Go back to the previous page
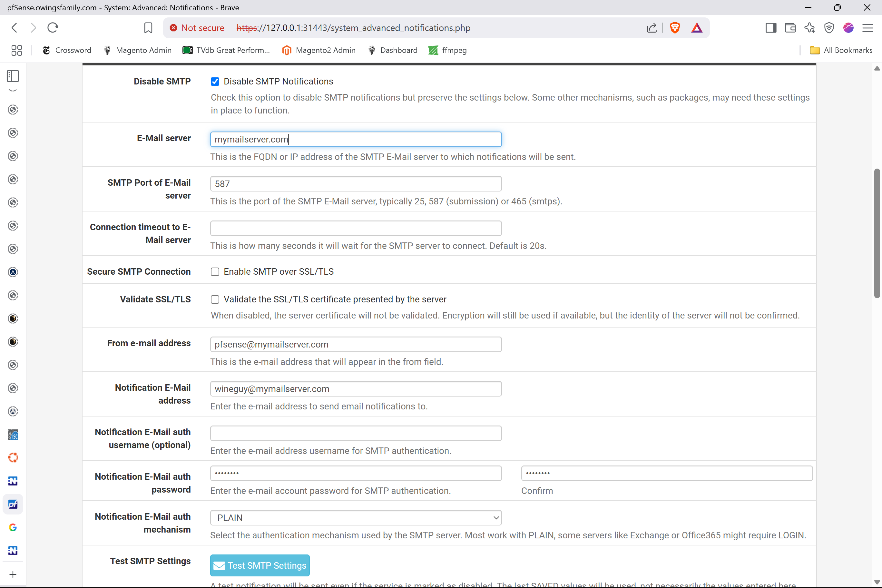Image resolution: width=882 pixels, height=588 pixels. [15, 28]
